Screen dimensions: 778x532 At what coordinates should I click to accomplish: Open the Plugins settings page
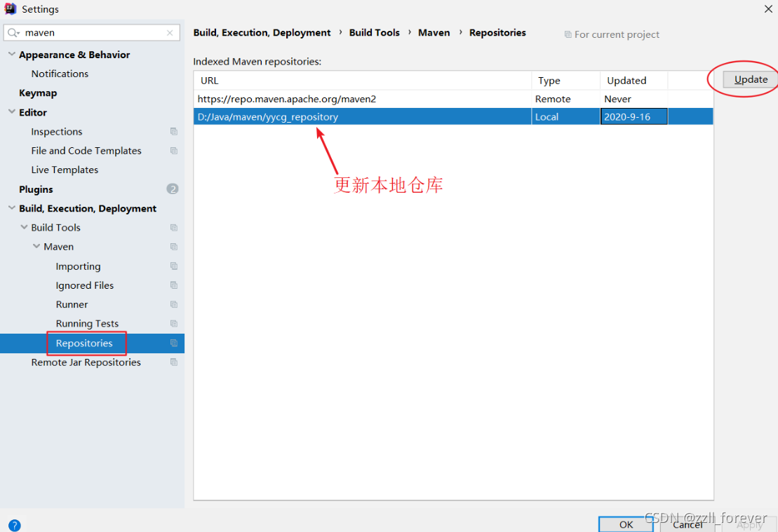point(36,189)
